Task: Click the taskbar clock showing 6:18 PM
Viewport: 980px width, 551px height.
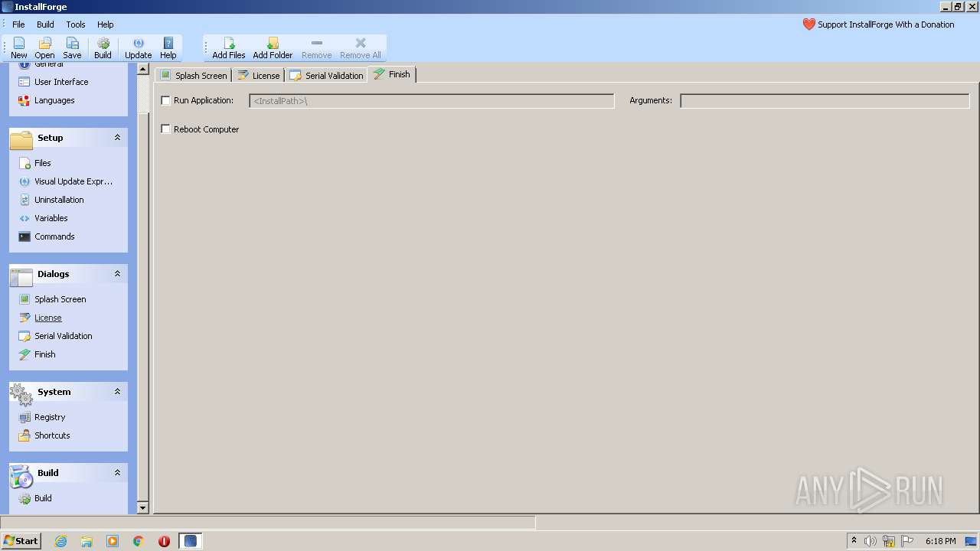Action: click(x=940, y=541)
